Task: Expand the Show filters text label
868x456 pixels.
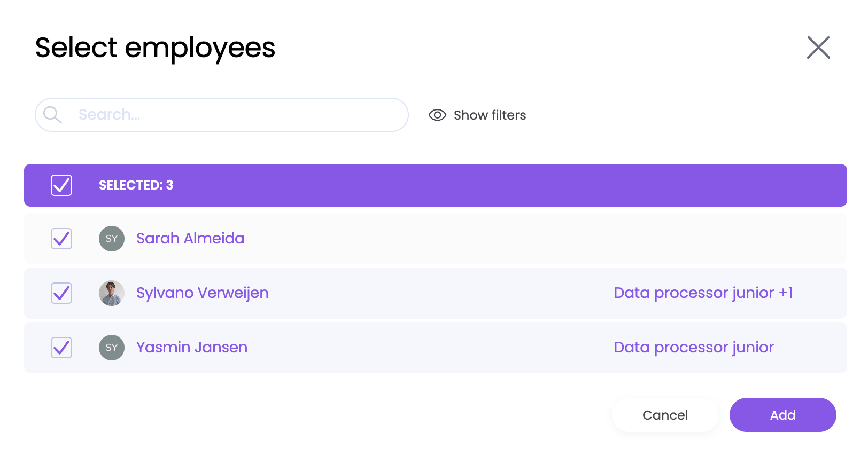Action: coord(490,115)
